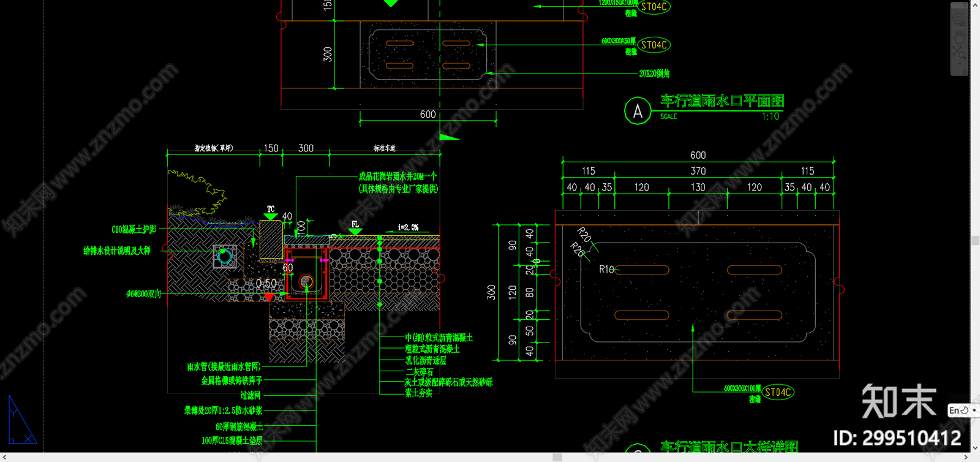Select the title 车行道雨水口大样详图
The image size is (980, 462).
729,447
